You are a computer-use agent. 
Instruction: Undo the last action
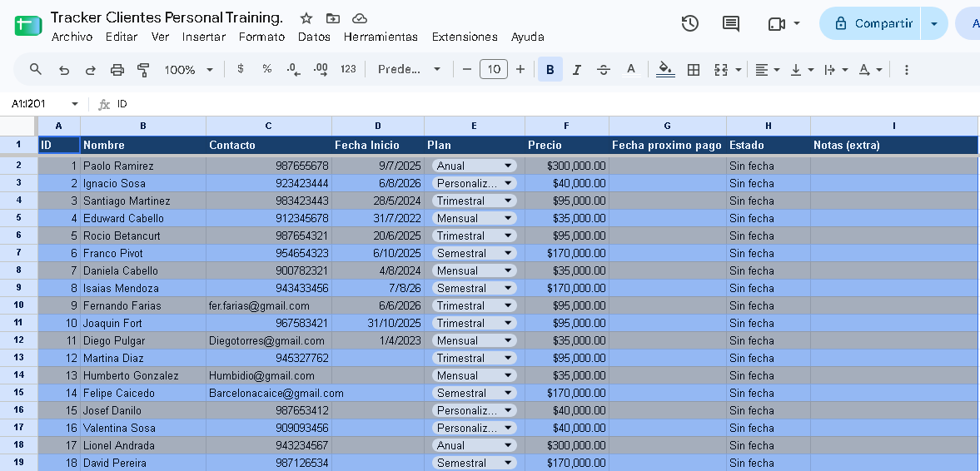[64, 69]
